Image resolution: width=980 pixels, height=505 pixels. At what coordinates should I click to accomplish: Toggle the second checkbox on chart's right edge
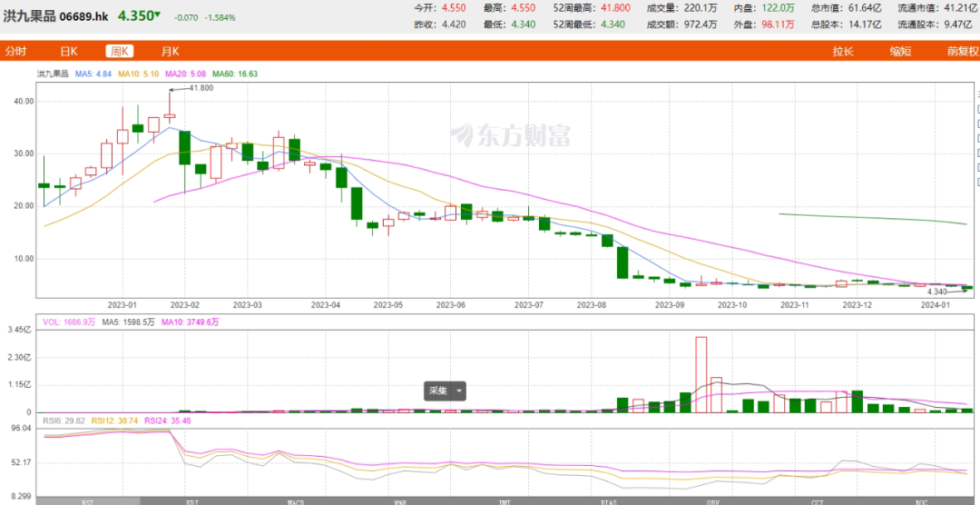(978, 123)
